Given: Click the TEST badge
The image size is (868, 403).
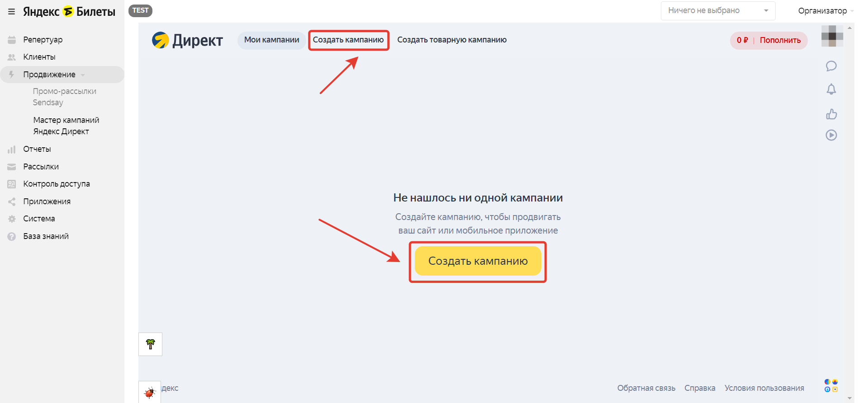Looking at the screenshot, I should [x=140, y=10].
